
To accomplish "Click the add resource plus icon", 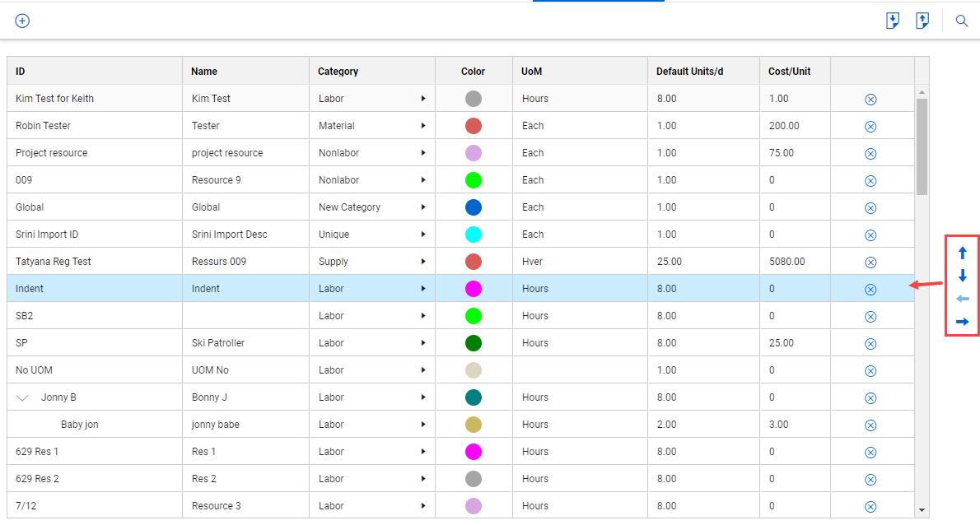I will point(22,21).
